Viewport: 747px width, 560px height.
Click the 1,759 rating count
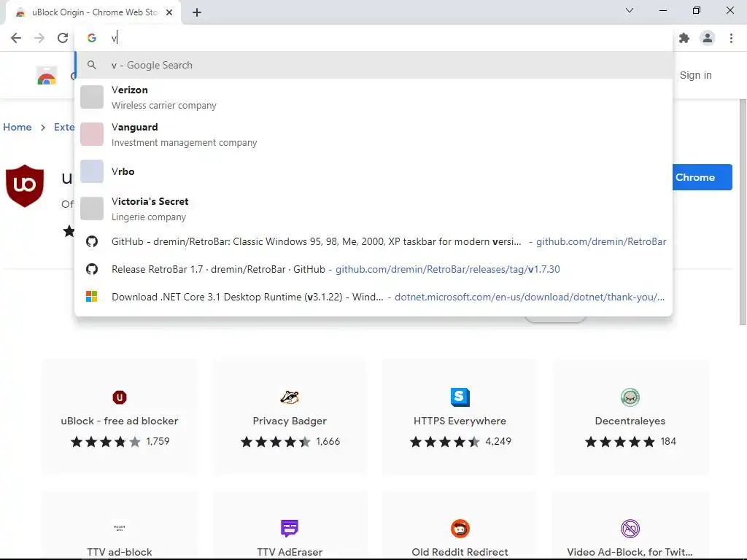pyautogui.click(x=158, y=441)
